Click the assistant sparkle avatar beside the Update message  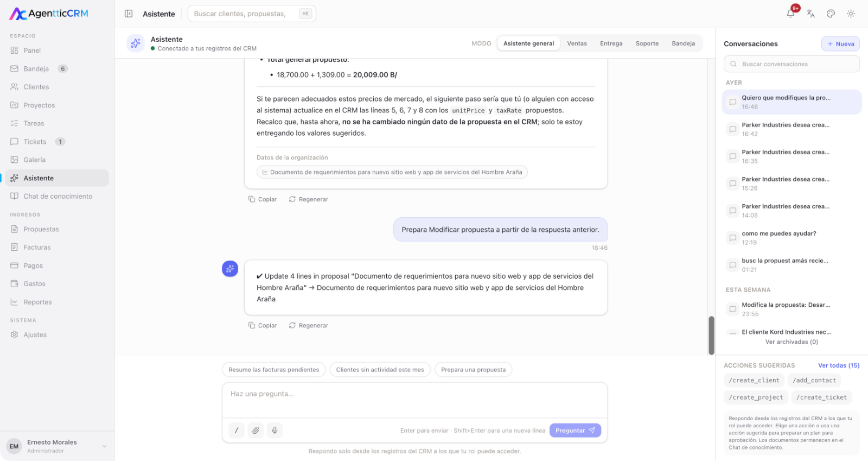(x=230, y=268)
